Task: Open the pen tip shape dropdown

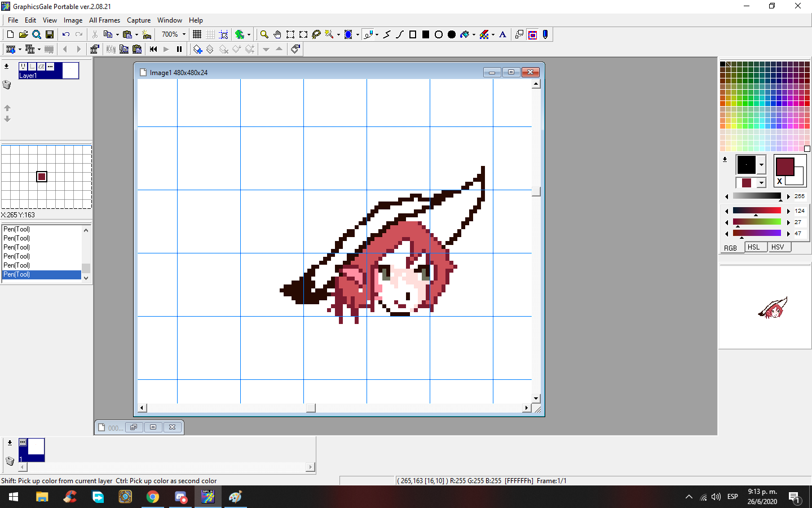Action: click(x=761, y=165)
